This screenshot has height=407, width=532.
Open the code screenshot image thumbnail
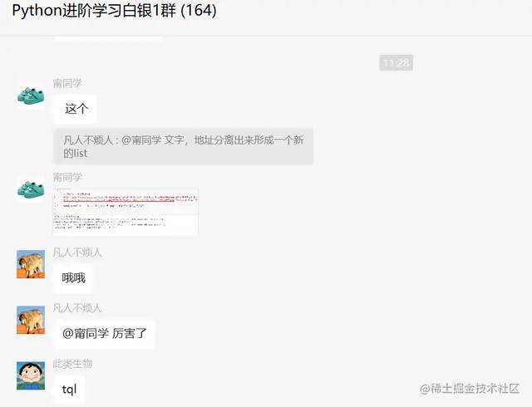pos(126,212)
